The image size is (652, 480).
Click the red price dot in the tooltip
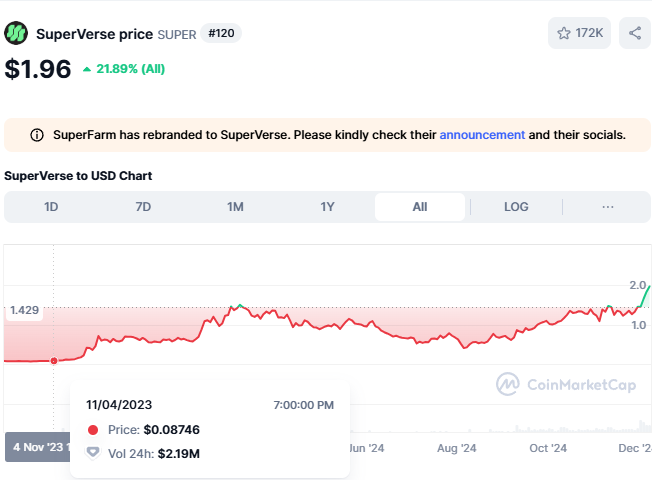93,429
